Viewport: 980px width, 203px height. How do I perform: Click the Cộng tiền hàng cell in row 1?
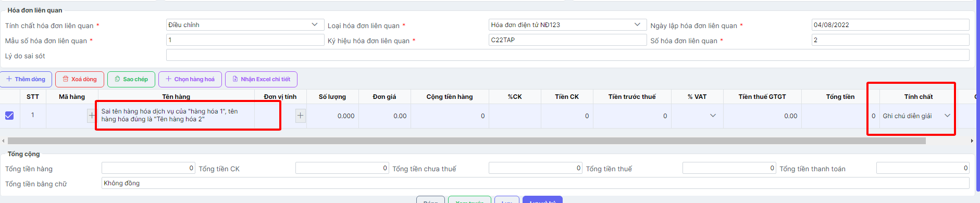point(450,116)
